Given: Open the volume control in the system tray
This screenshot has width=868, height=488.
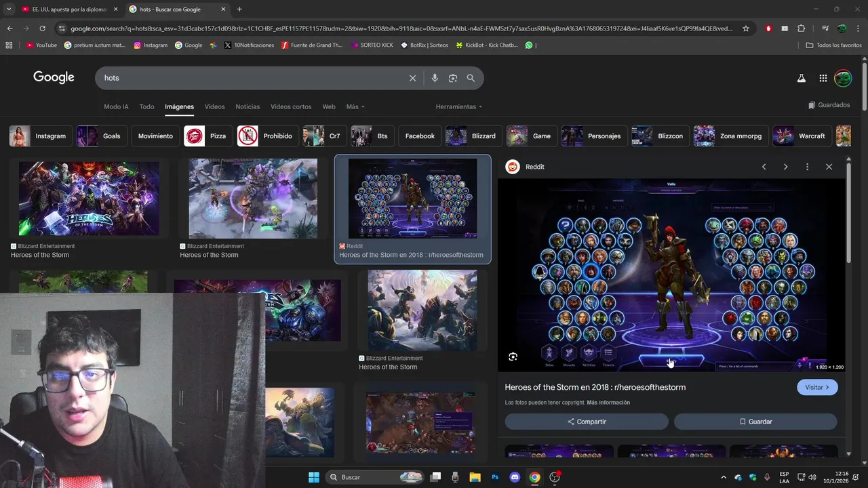Looking at the screenshot, I should [812, 477].
